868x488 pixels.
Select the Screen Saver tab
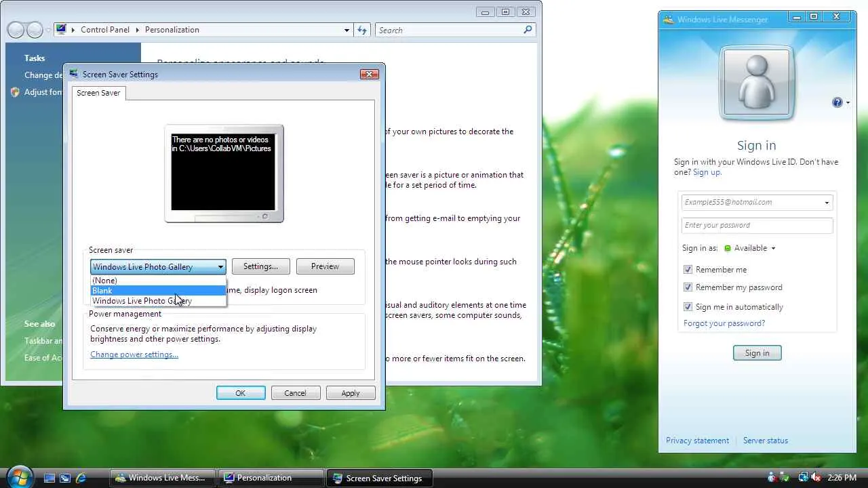[x=98, y=93]
